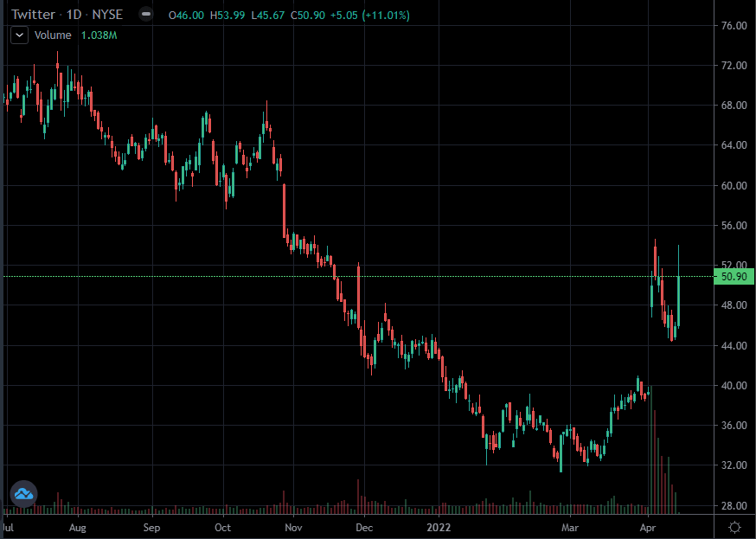
Task: Click the Dec label on time axis
Action: pos(364,528)
